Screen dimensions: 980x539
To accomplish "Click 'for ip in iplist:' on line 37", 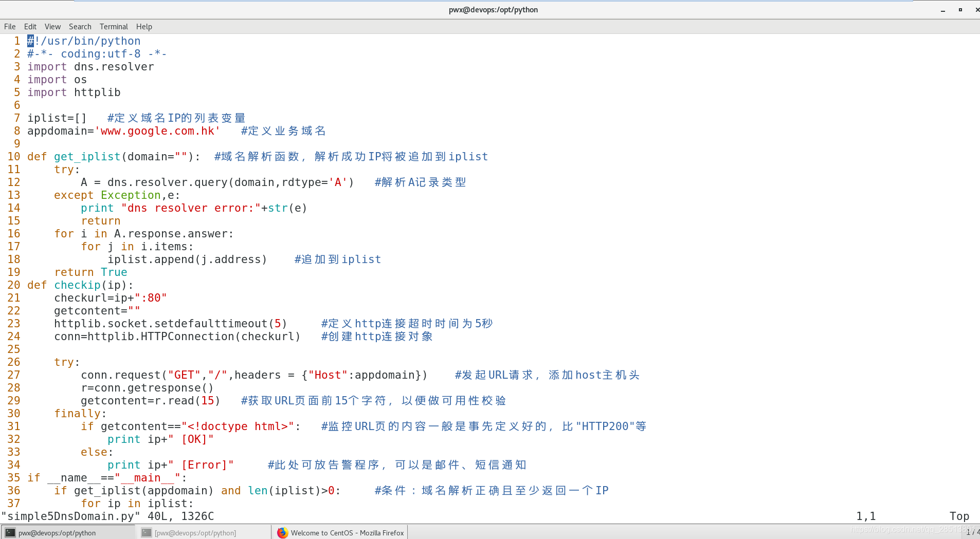I will (137, 504).
